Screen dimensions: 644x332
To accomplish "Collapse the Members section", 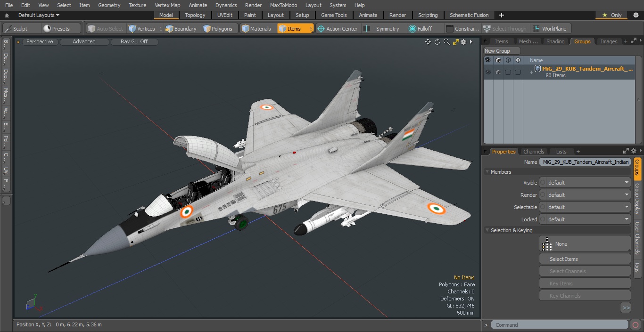I will click(x=487, y=172).
